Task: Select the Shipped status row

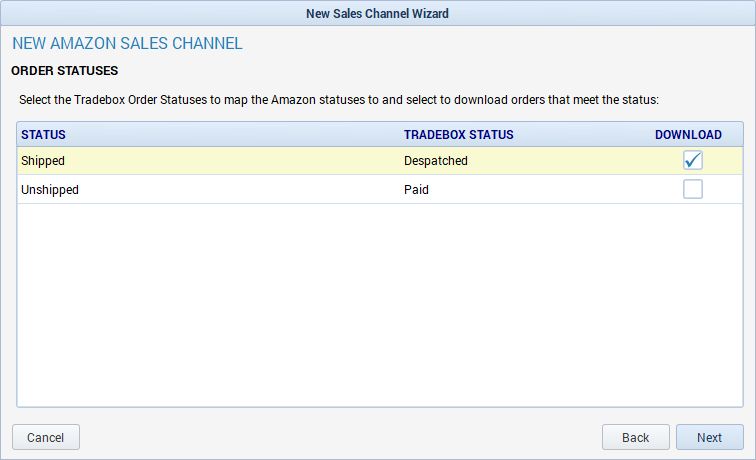Action: pos(380,161)
